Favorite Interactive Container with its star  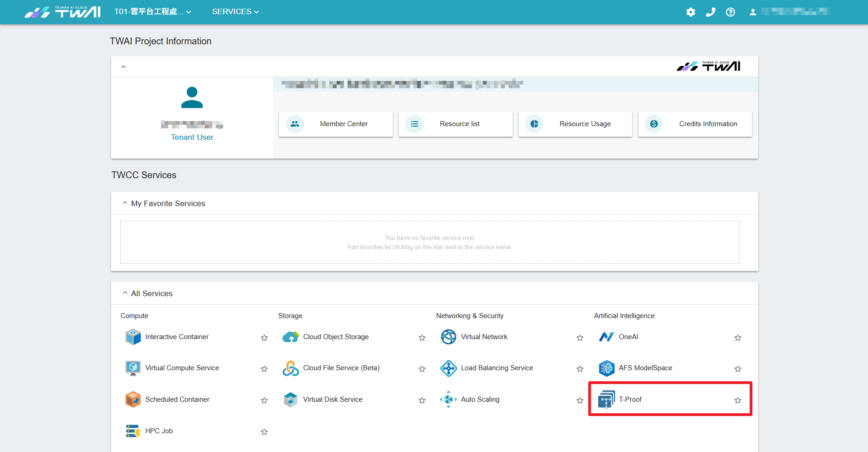click(x=264, y=338)
